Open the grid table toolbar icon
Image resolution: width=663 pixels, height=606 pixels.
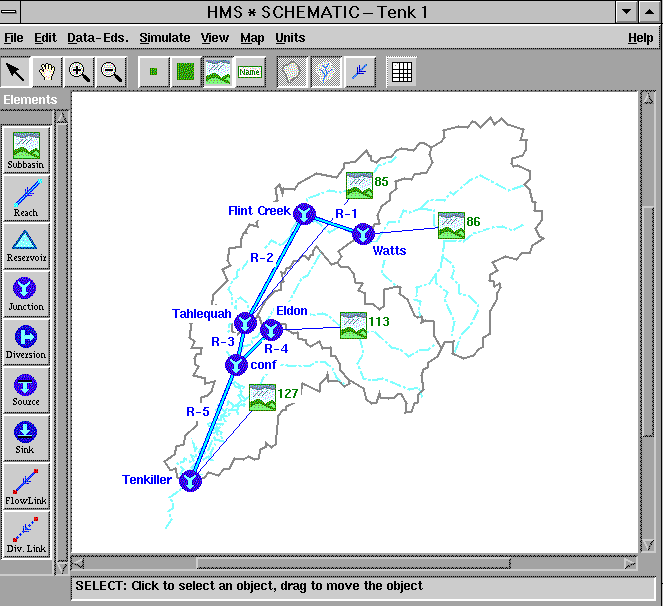(x=401, y=71)
